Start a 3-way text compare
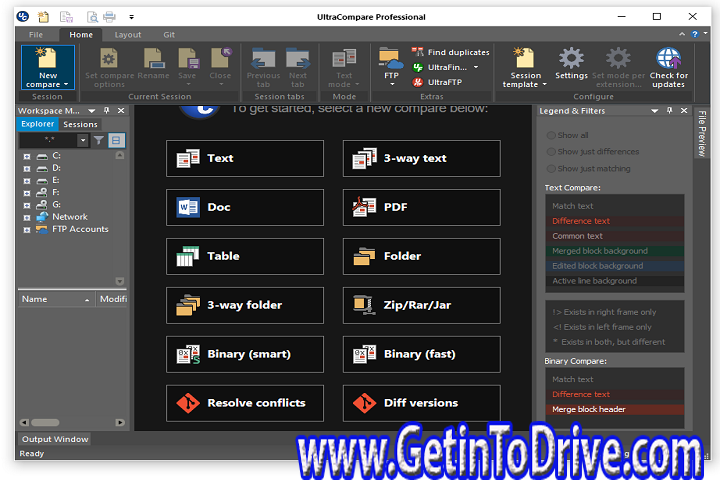The width and height of the screenshot is (720, 480). pos(422,158)
